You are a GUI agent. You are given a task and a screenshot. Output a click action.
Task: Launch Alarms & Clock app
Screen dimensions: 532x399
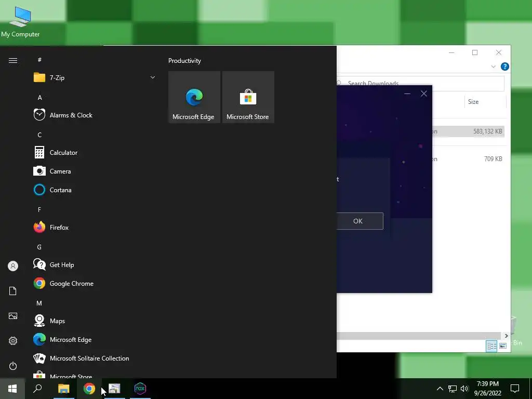94,115
